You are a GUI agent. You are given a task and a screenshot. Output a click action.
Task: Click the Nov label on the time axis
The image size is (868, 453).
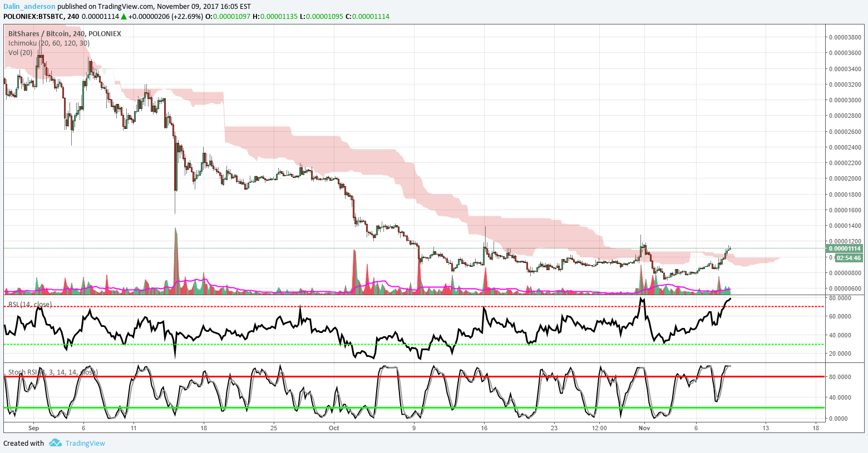(x=644, y=428)
